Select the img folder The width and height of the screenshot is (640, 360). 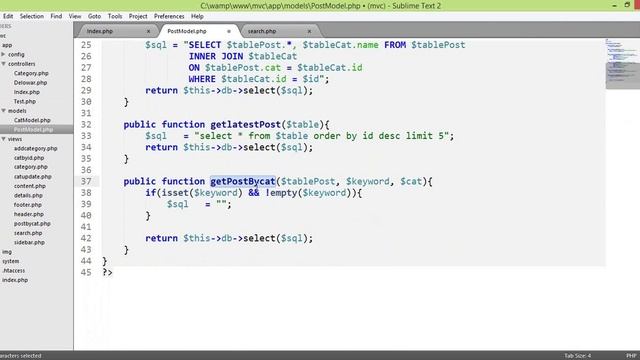[x=7, y=252]
